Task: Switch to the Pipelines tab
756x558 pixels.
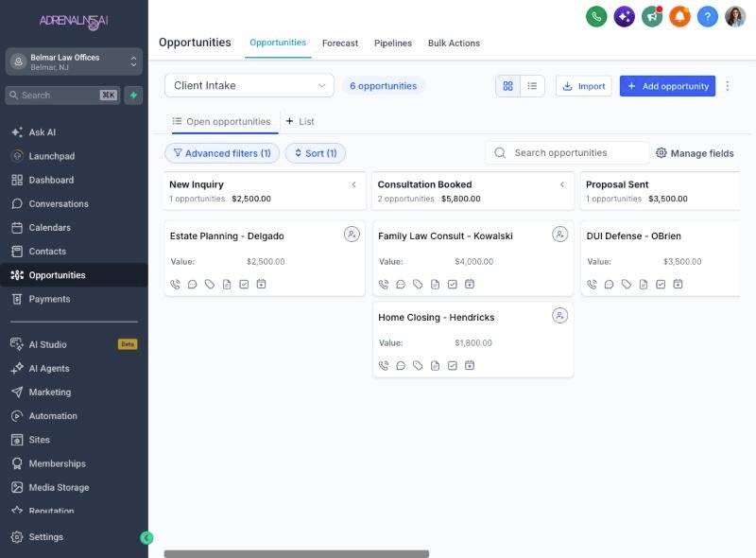Action: [393, 43]
